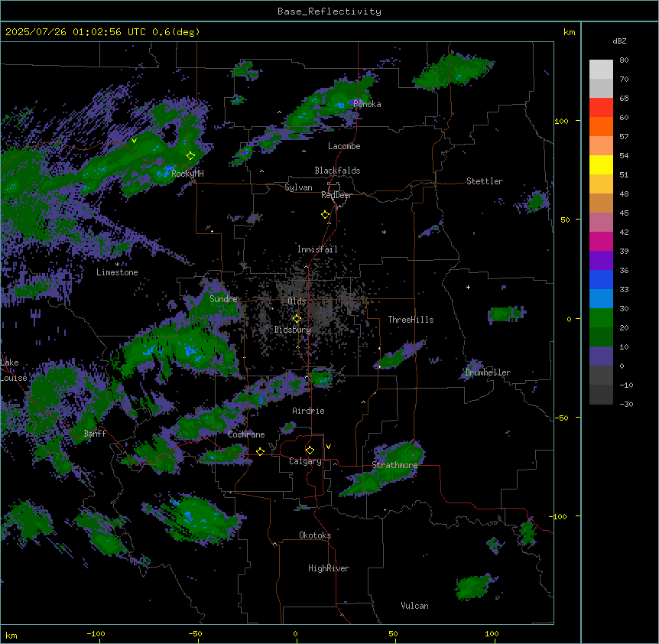Select the red 60-65 dBZ legend band
Viewport: 659px width, 644px height.
click(x=601, y=108)
